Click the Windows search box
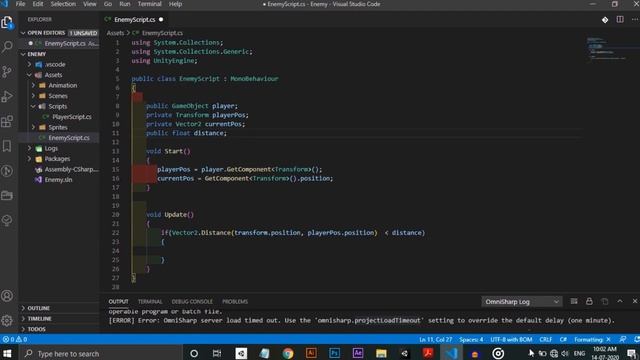This screenshot has height=360, width=640. [100, 353]
